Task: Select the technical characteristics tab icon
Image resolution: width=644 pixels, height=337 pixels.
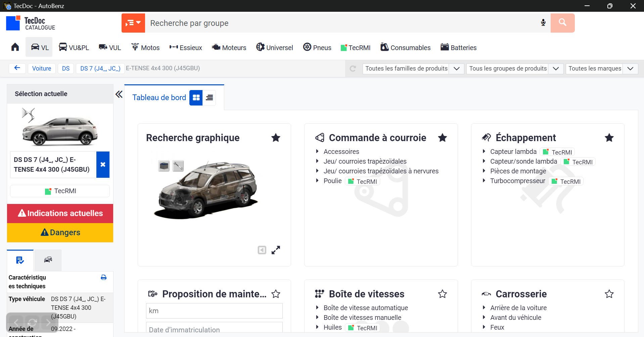Action: tap(20, 260)
